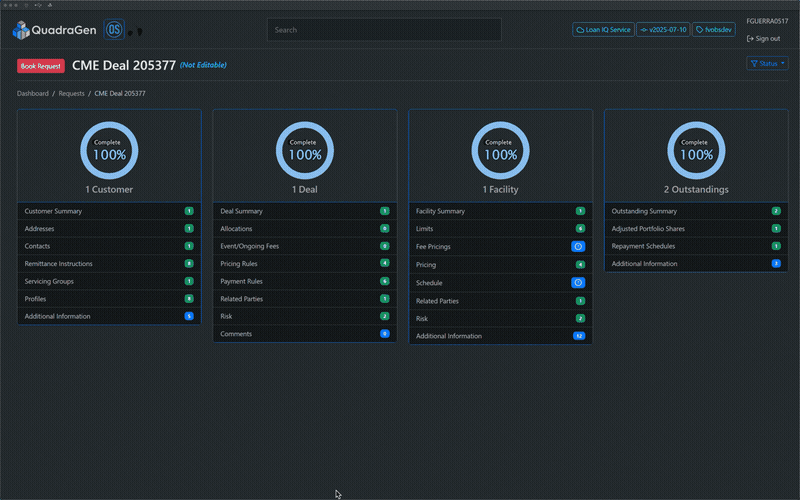The width and height of the screenshot is (800, 500).
Task: Click badge on Facility Additional Information
Action: [x=579, y=336]
